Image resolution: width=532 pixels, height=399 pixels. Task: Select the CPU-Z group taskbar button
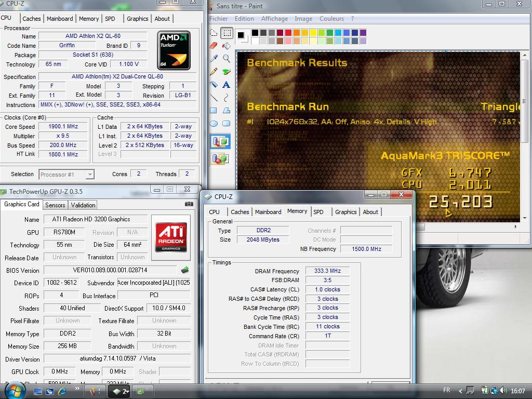(x=119, y=392)
